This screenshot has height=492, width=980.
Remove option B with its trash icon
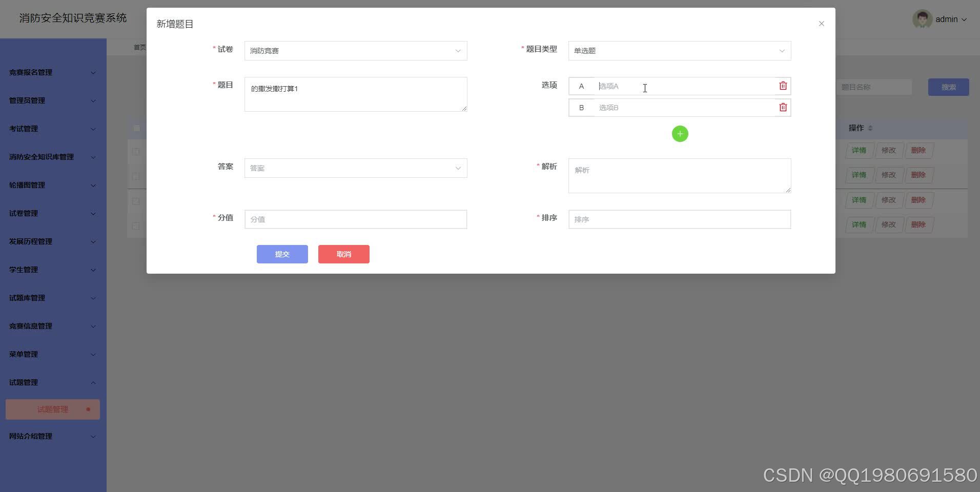coord(783,107)
